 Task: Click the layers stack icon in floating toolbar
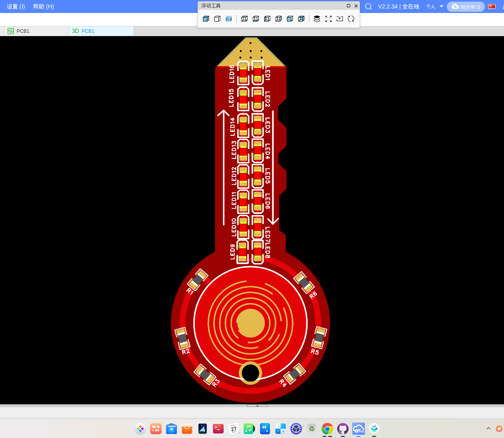317,19
